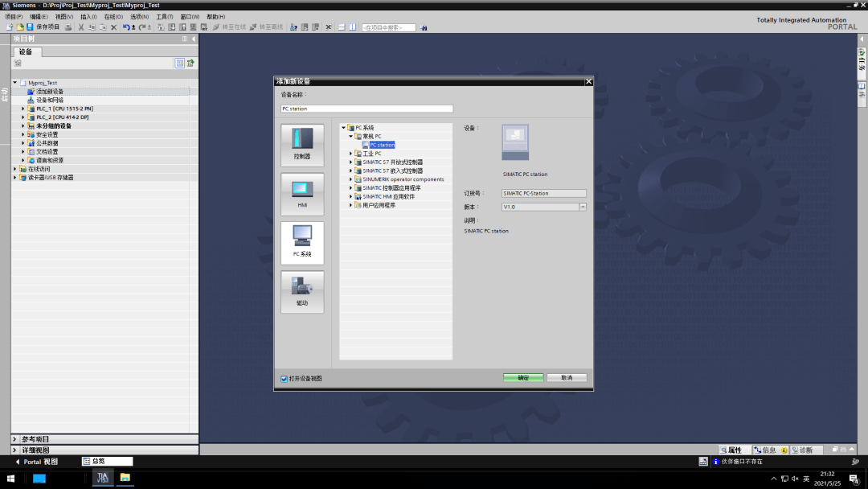Image resolution: width=868 pixels, height=489 pixels.
Task: Click the device name input field
Action: (366, 109)
